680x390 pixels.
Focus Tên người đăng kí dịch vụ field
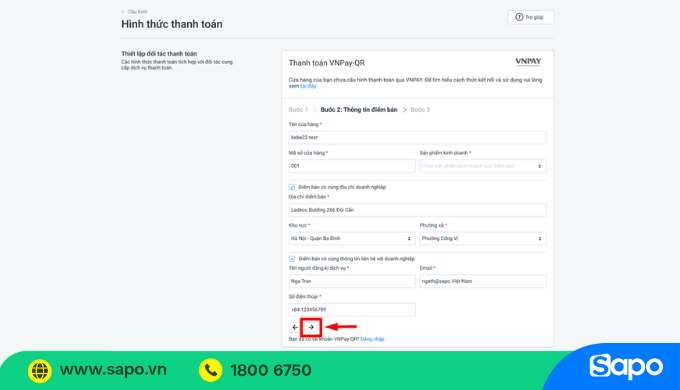[x=352, y=281]
